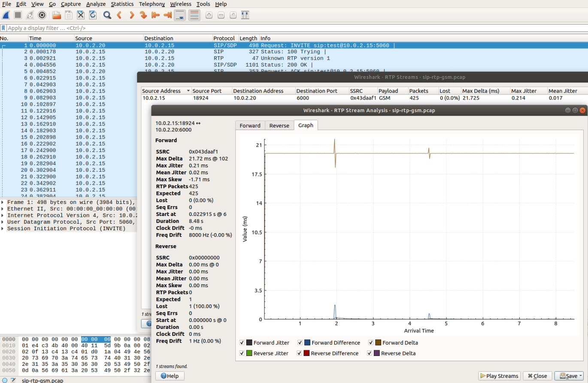Go to specified packet icon
Screen dimensions: 588x383
[143, 15]
